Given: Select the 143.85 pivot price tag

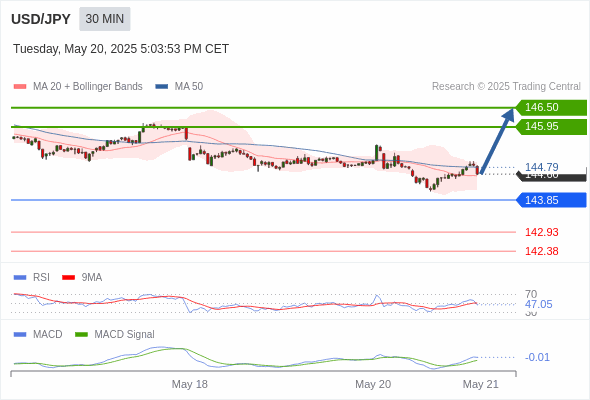Looking at the screenshot, I should tap(551, 200).
